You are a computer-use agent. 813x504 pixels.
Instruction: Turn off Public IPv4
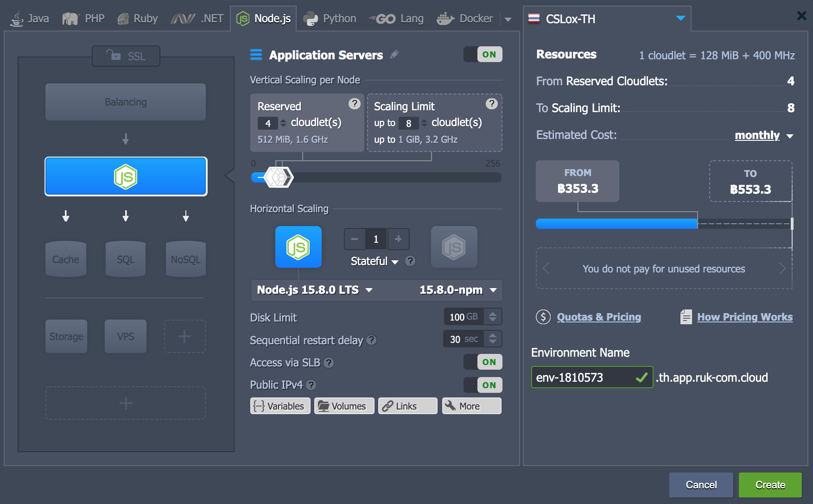[483, 384]
